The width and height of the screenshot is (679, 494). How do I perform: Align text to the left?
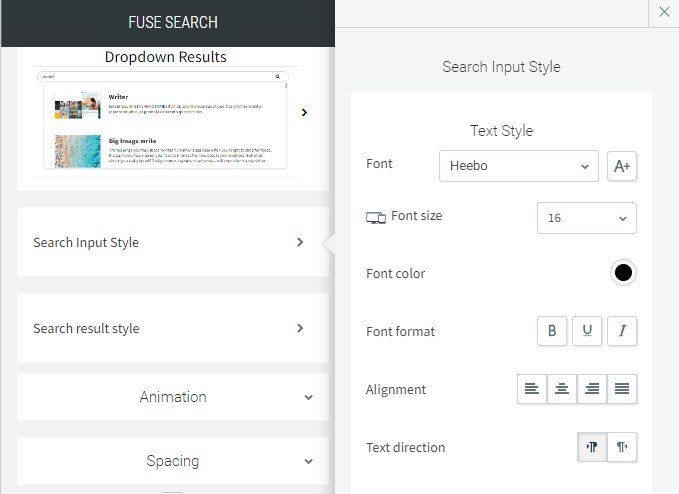coord(532,390)
